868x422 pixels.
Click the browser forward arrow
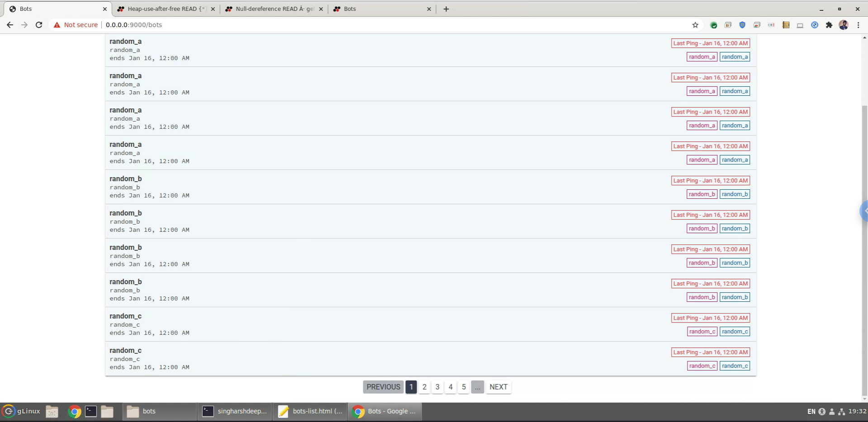pyautogui.click(x=24, y=25)
